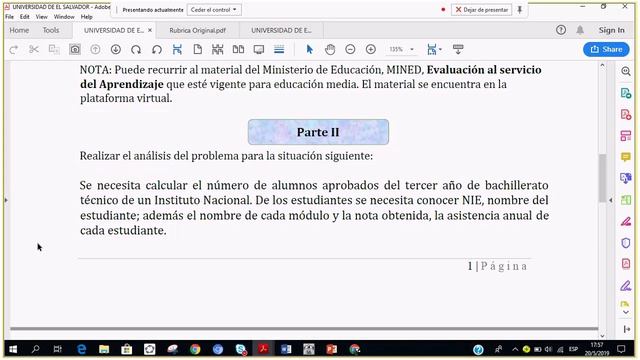This screenshot has height=360, width=640.
Task: Show hidden system tray icons
Action: tap(515, 349)
